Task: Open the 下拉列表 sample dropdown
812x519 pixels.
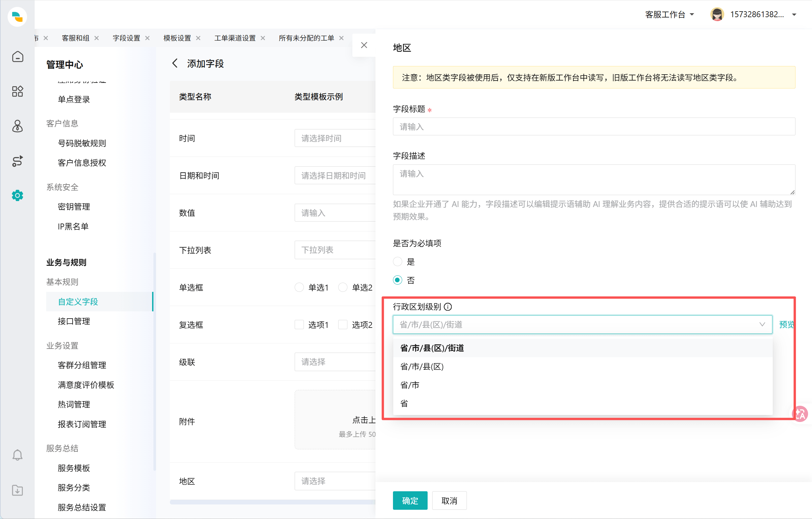Action: click(335, 250)
